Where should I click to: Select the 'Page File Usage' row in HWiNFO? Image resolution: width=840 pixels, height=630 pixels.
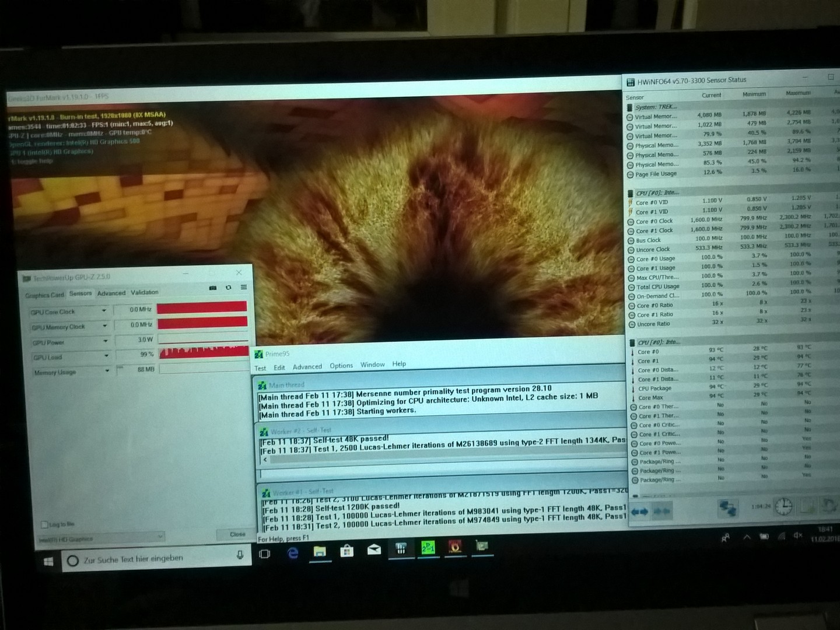click(731, 173)
